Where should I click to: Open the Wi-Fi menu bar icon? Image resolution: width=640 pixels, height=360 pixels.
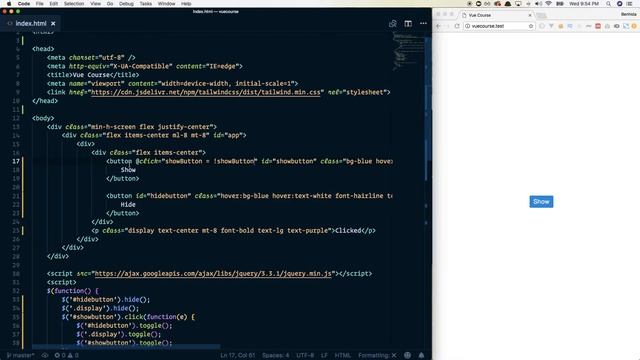coord(549,4)
